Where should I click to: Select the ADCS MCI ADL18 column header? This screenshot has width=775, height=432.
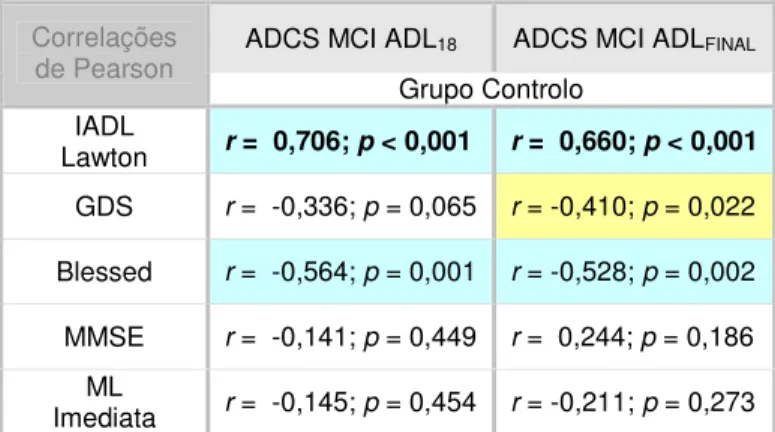click(x=351, y=39)
